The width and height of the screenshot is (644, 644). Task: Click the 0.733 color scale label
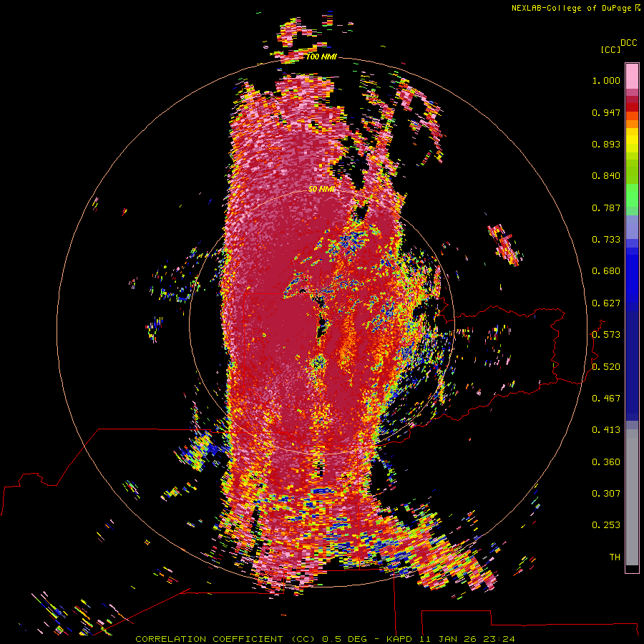(606, 240)
